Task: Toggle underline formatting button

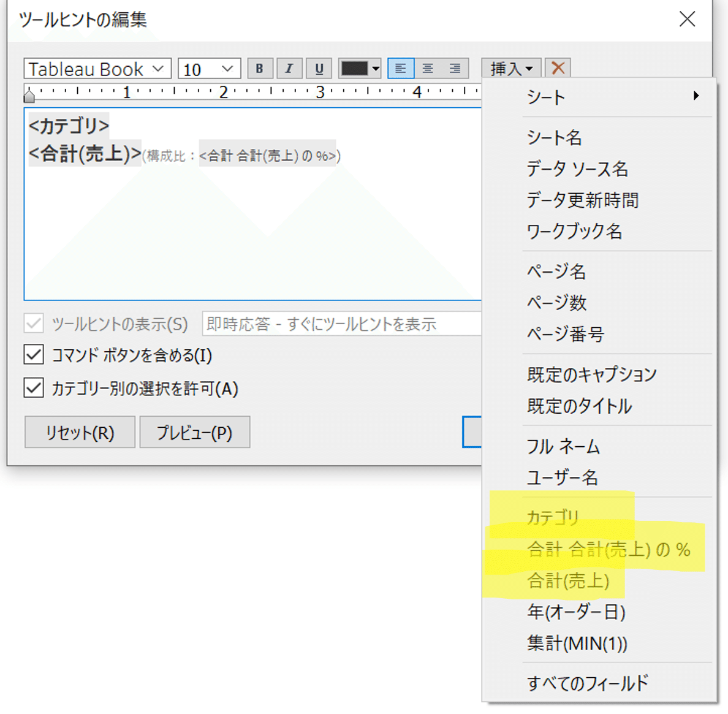Action: 319,69
